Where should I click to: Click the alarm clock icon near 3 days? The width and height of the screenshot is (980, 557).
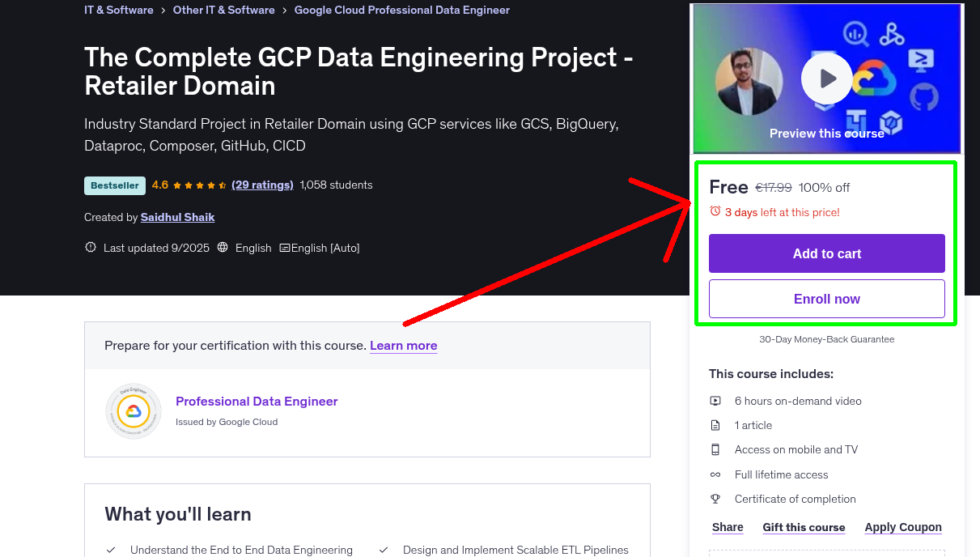click(715, 210)
